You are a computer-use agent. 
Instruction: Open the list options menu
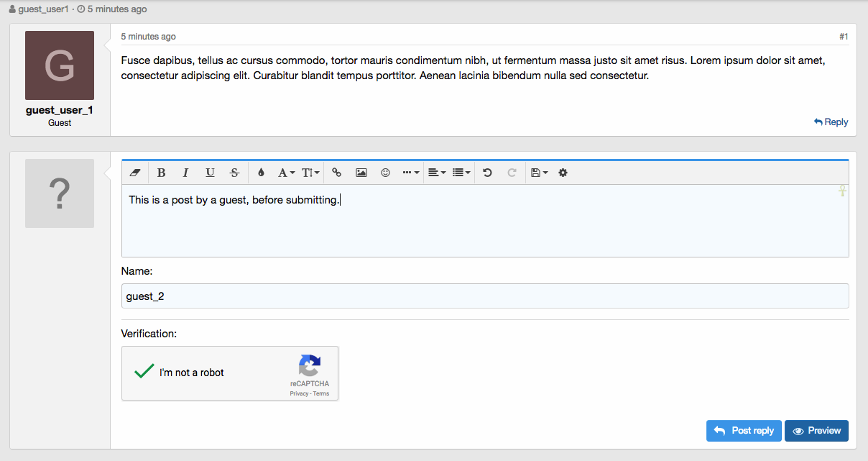pyautogui.click(x=461, y=173)
